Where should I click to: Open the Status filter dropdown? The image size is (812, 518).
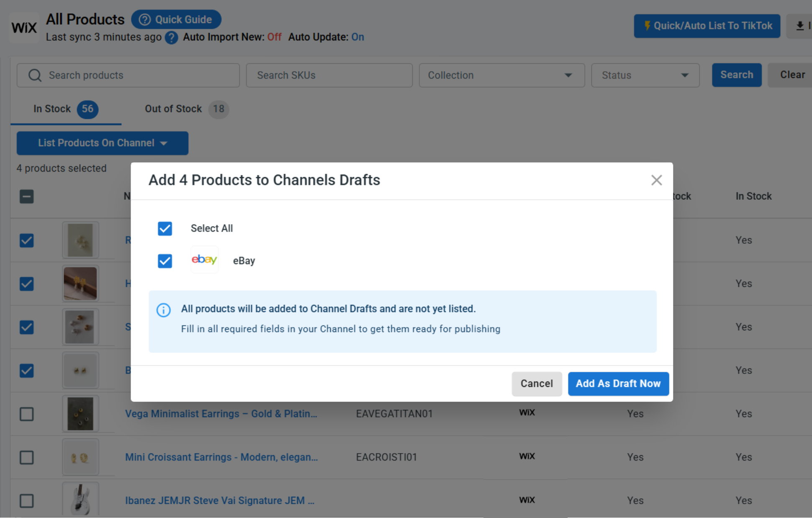(645, 75)
